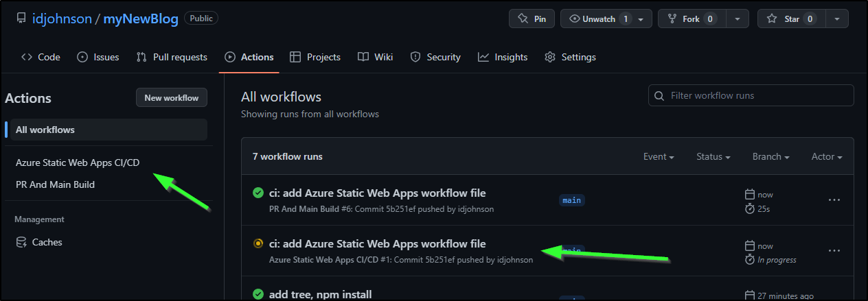Screen dimensions: 868x301
Task: Click the repository icon beside idjohnson
Action: [21, 19]
